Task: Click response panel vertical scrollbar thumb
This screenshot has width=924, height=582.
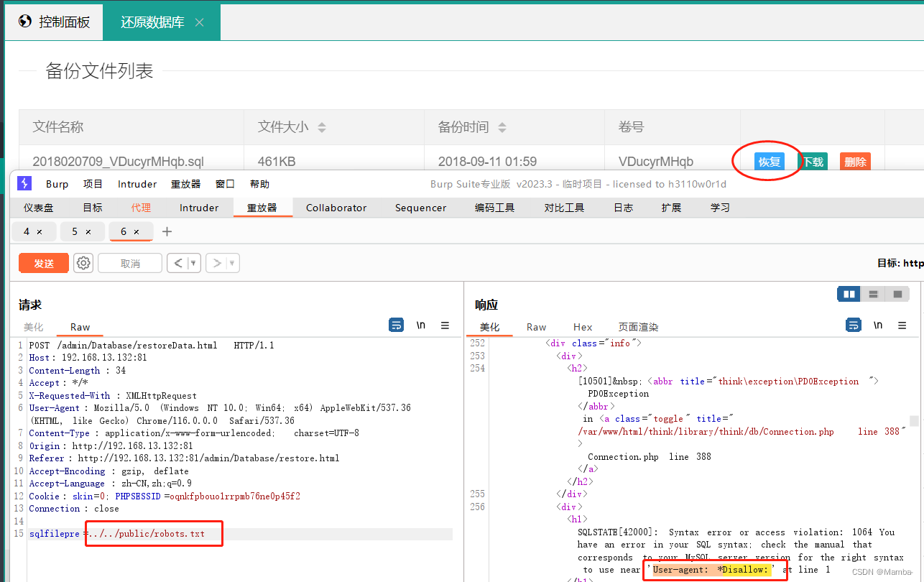Action: [914, 421]
